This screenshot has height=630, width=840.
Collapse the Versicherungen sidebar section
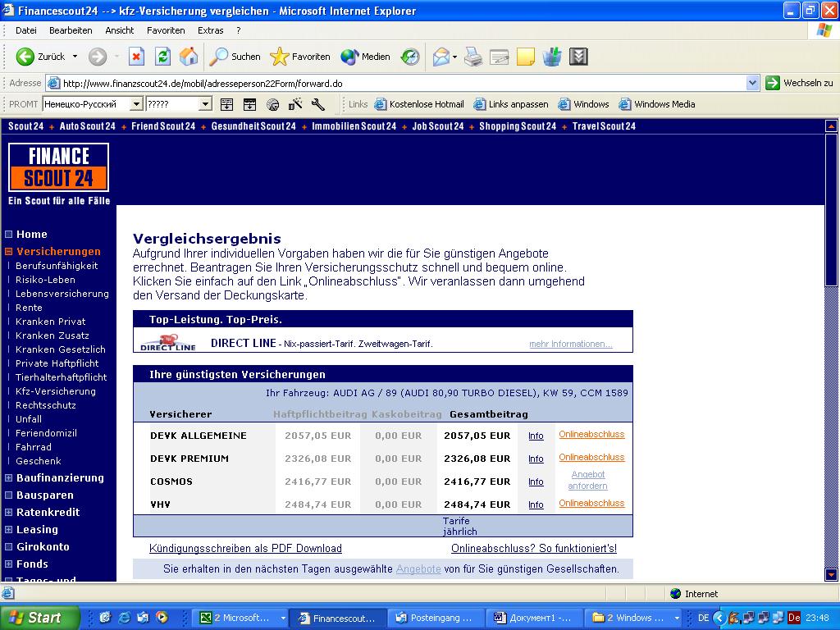click(x=8, y=251)
